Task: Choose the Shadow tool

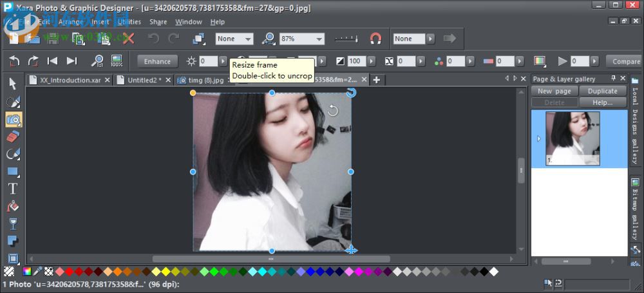Action: (x=13, y=241)
